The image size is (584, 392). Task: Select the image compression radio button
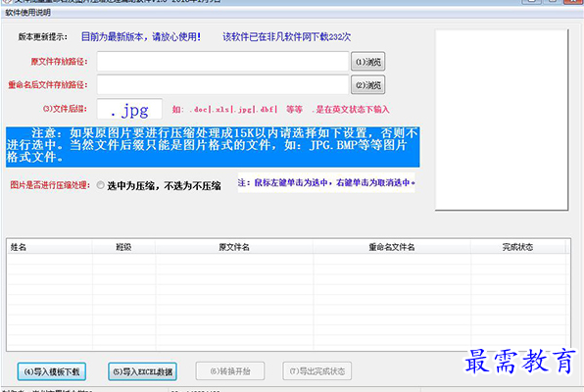pos(101,185)
